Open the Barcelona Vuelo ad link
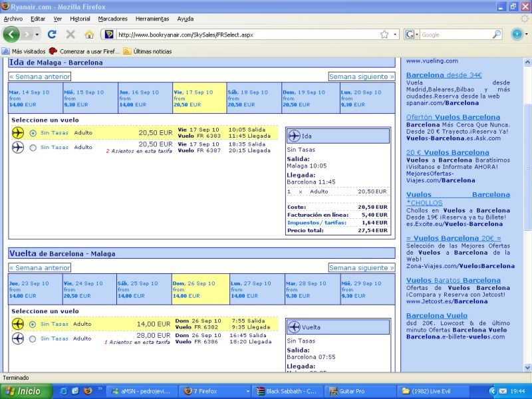Image resolution: width=532 pixels, height=399 pixels. pos(437,316)
